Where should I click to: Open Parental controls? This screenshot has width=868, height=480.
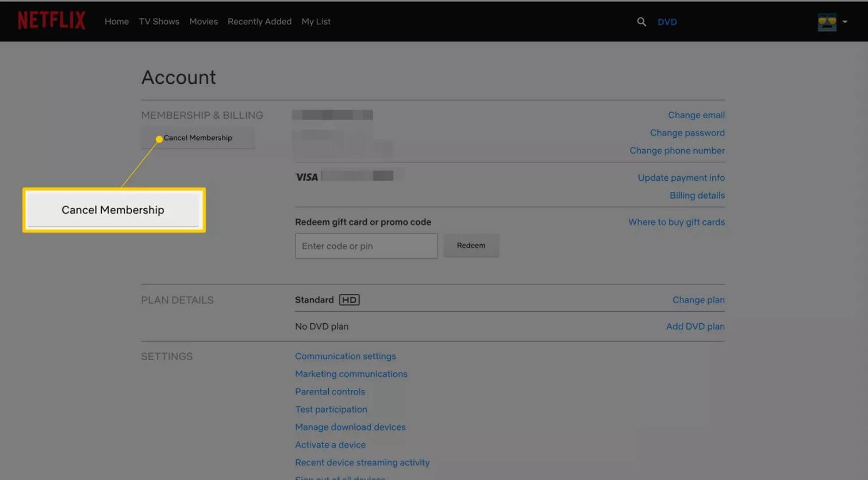click(330, 392)
